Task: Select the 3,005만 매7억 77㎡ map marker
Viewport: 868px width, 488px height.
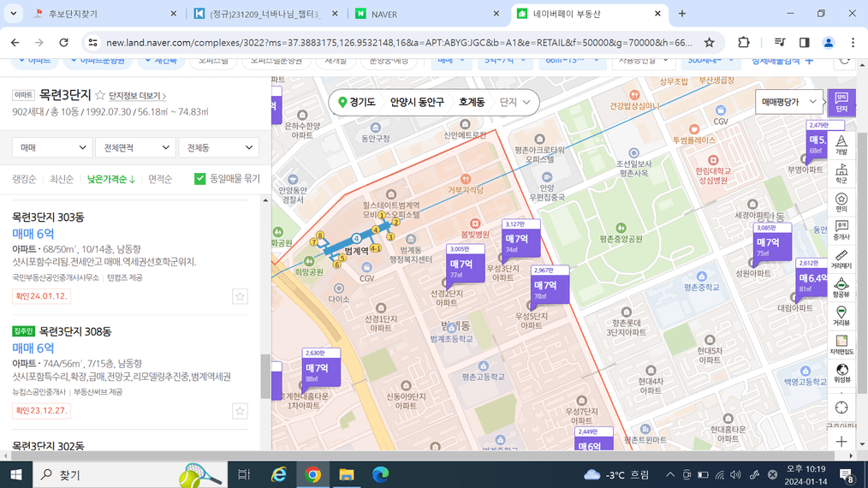Action: (466, 264)
